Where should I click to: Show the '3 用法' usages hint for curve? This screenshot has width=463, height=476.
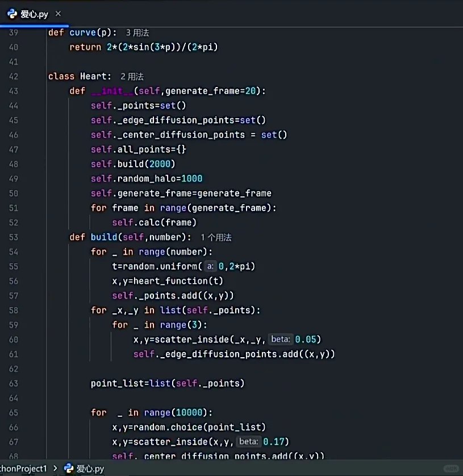[137, 33]
